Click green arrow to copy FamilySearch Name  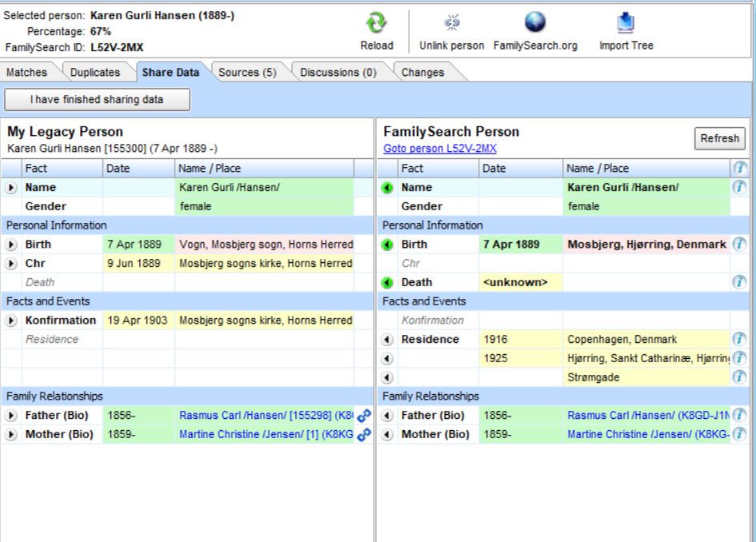tap(387, 187)
